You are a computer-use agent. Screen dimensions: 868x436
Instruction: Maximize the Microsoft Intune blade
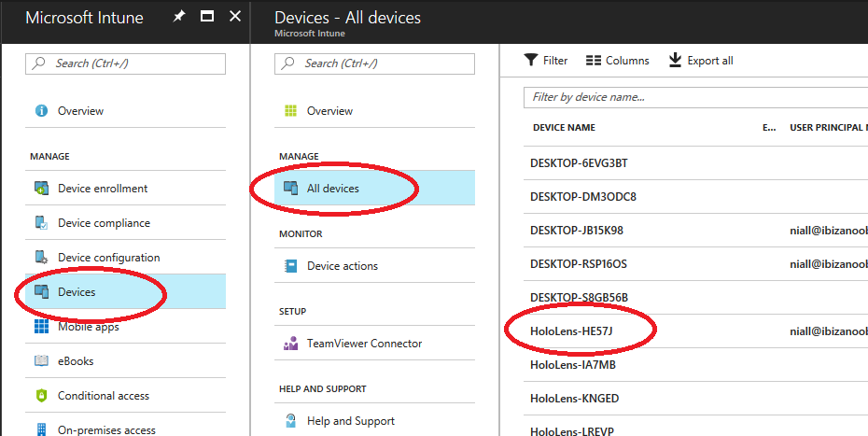pos(207,17)
